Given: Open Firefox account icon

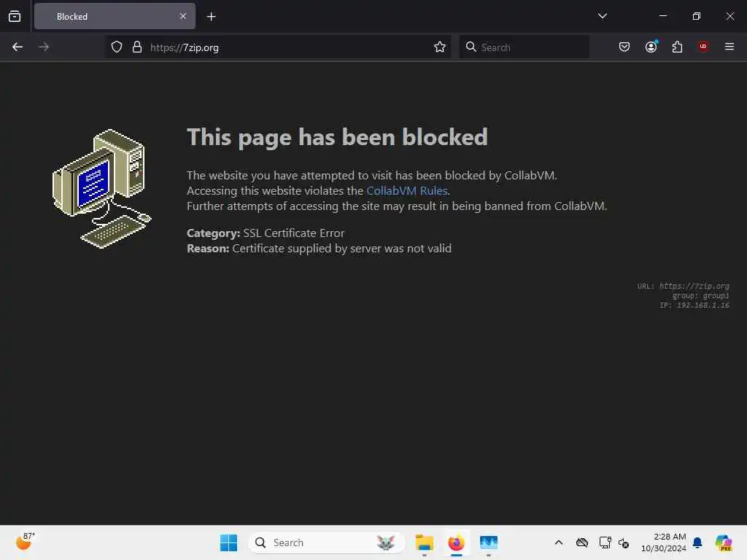Looking at the screenshot, I should (651, 47).
